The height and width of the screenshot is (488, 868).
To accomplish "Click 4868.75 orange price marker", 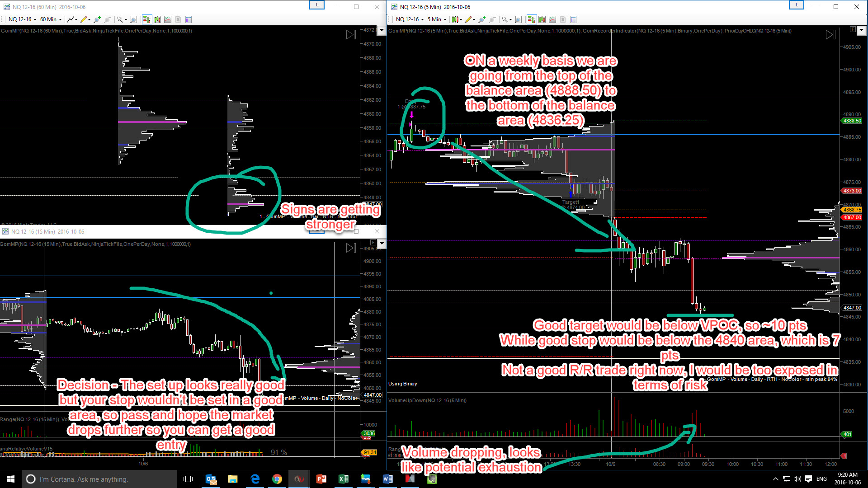I will (x=852, y=210).
